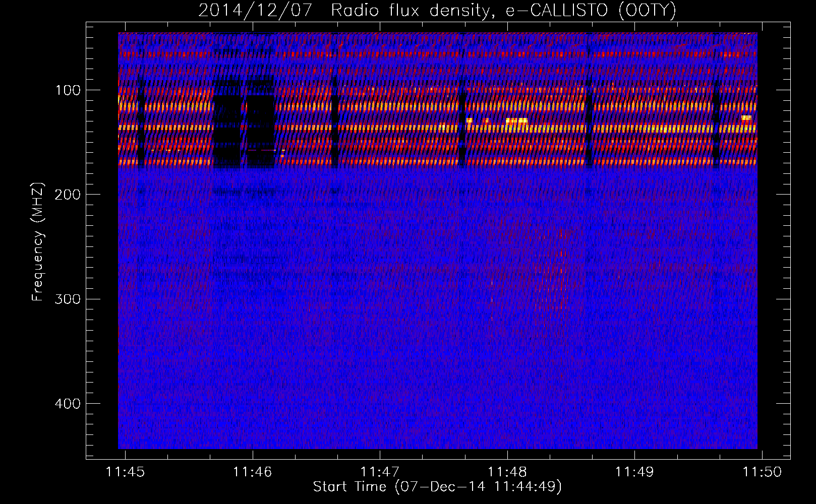The image size is (816, 504).
Task: Click the 11:50 time tick label
Action: coord(762,472)
